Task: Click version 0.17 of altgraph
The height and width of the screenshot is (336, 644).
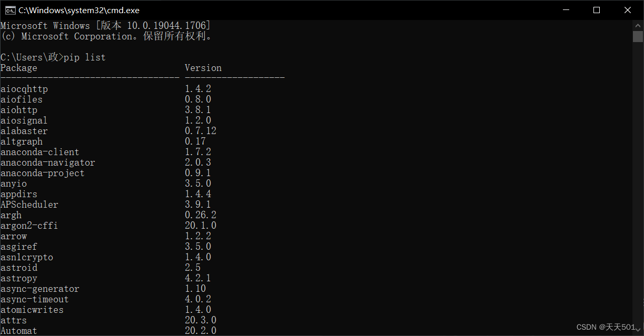Action: click(195, 141)
